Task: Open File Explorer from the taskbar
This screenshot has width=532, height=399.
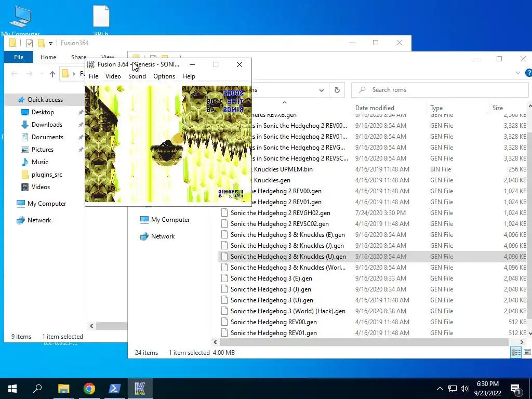Action: [63, 389]
